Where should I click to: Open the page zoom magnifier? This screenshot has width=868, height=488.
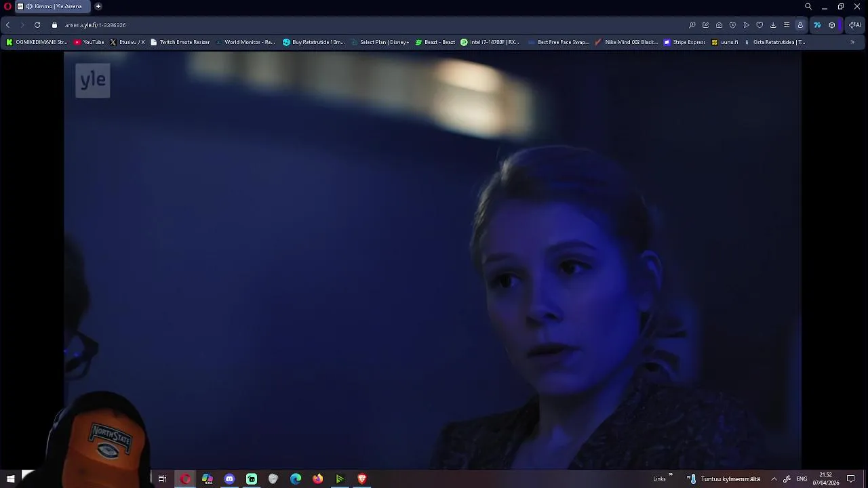click(692, 25)
